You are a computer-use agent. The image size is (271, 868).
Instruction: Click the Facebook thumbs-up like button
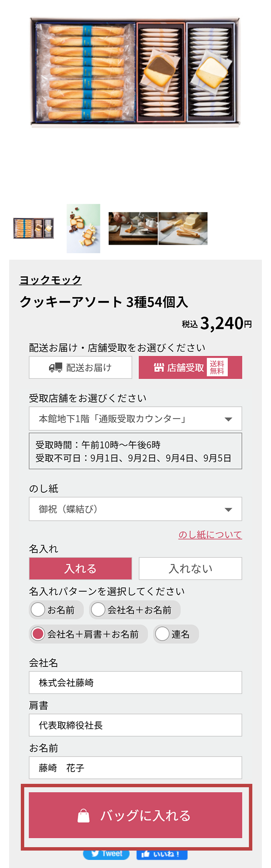(x=162, y=854)
